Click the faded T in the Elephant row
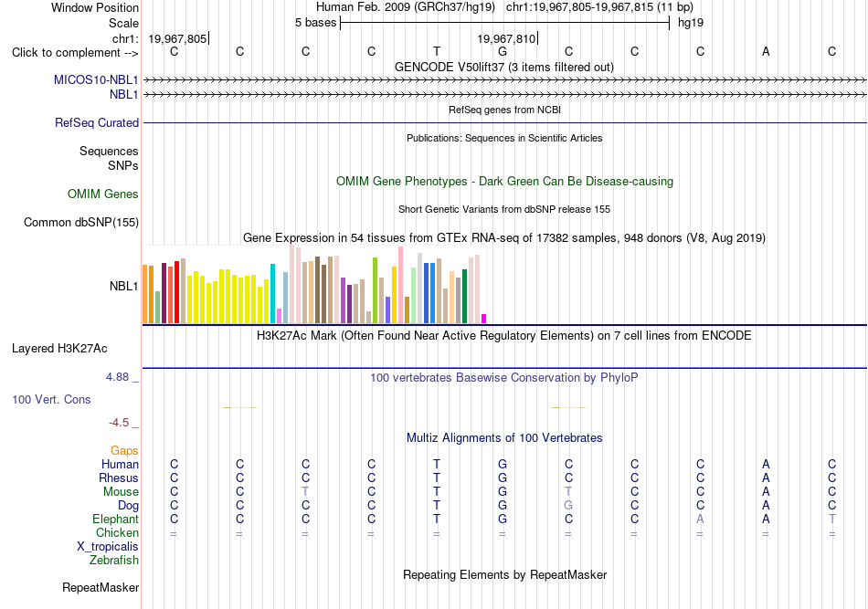This screenshot has height=609, width=868. click(x=832, y=519)
